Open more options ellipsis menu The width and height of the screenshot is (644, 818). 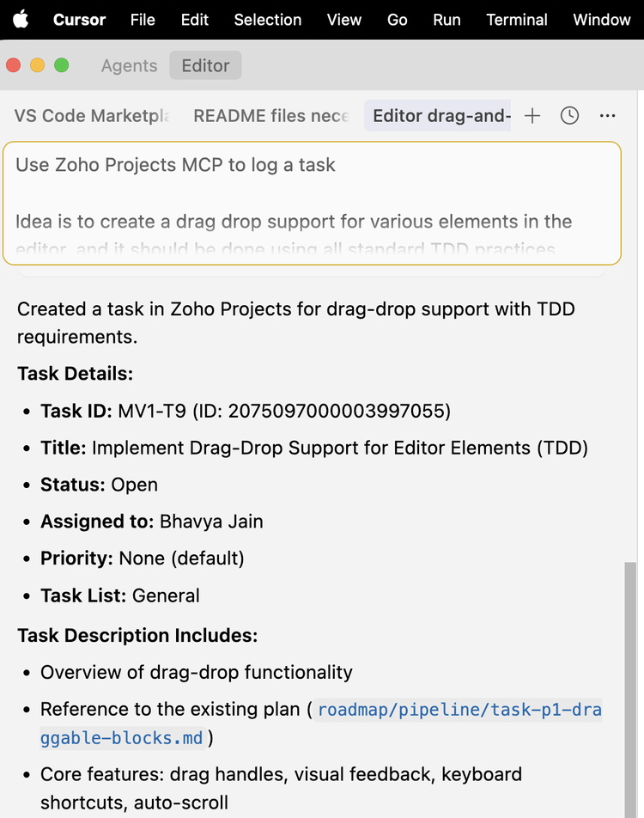pyautogui.click(x=607, y=116)
